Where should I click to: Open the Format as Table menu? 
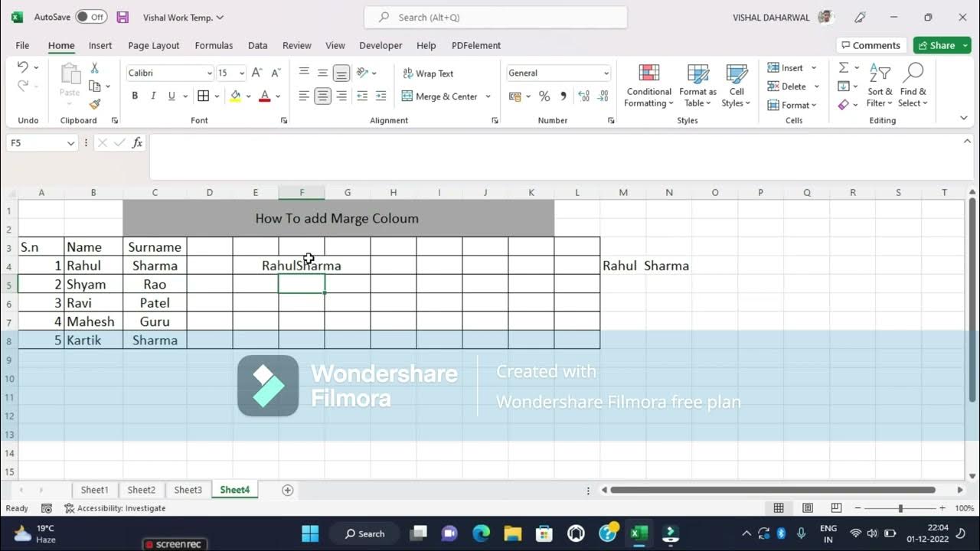click(x=697, y=86)
